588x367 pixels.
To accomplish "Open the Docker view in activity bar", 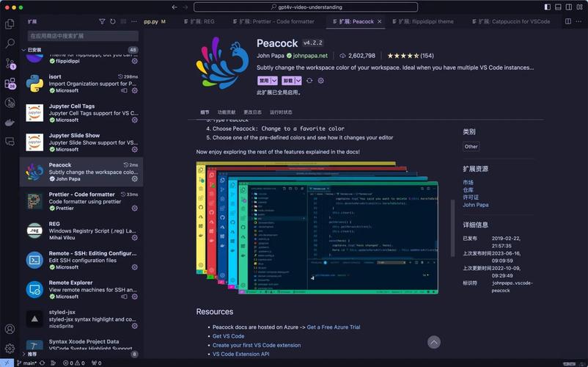I will (x=10, y=123).
